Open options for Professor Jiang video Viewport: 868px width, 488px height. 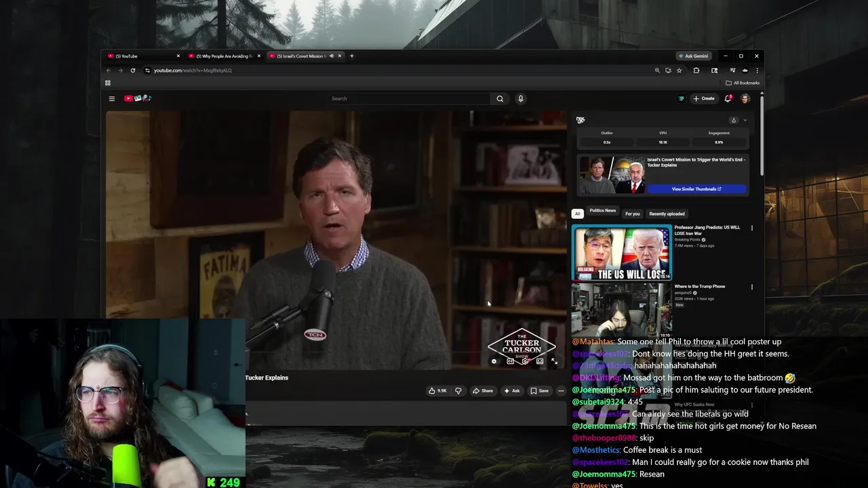pyautogui.click(x=751, y=228)
